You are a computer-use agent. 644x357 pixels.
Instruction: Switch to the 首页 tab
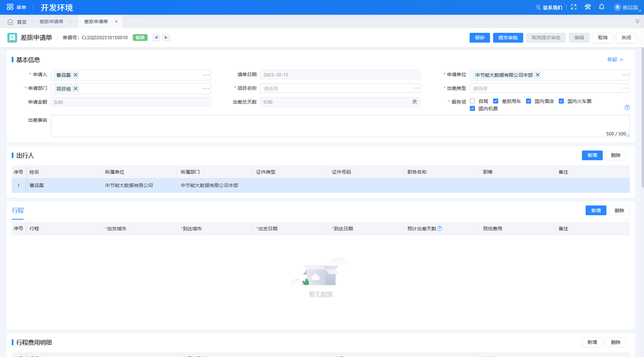pyautogui.click(x=18, y=22)
